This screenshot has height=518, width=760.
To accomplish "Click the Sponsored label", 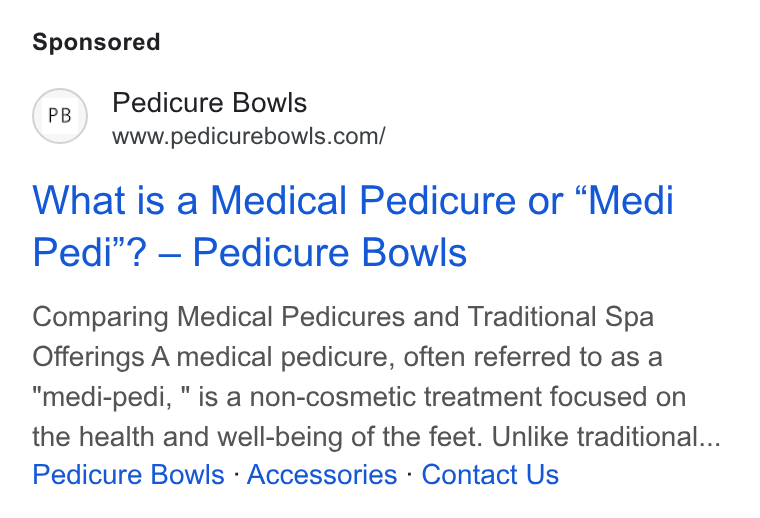I will 96,42.
